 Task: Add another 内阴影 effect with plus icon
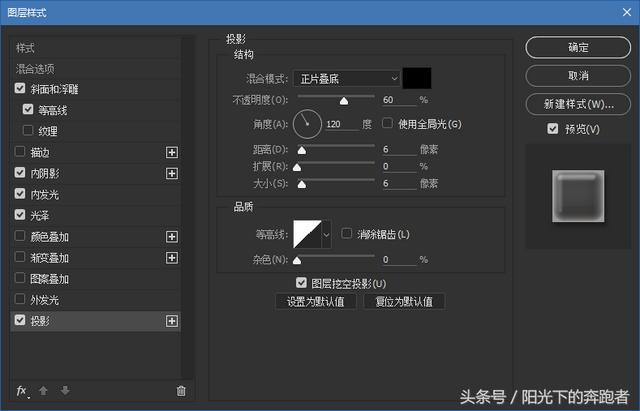[x=172, y=173]
